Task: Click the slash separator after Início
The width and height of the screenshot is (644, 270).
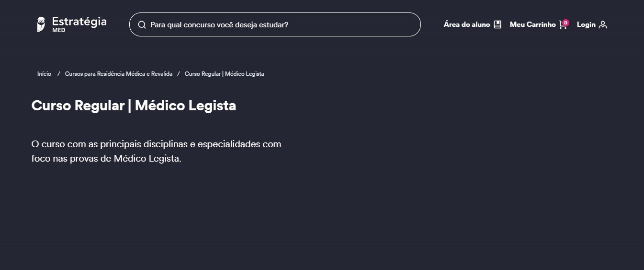Action: click(58, 74)
